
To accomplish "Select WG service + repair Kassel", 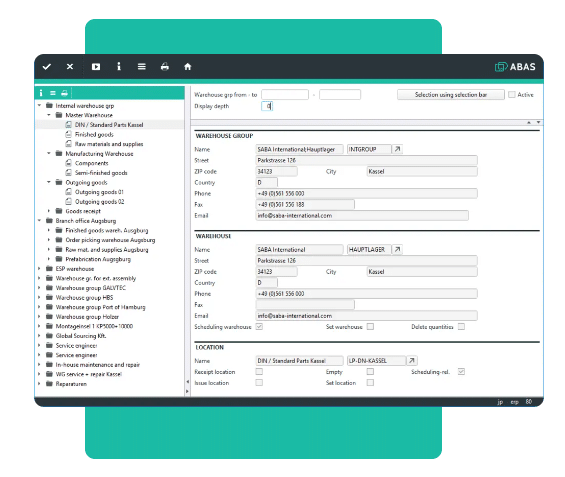I will click(x=89, y=374).
